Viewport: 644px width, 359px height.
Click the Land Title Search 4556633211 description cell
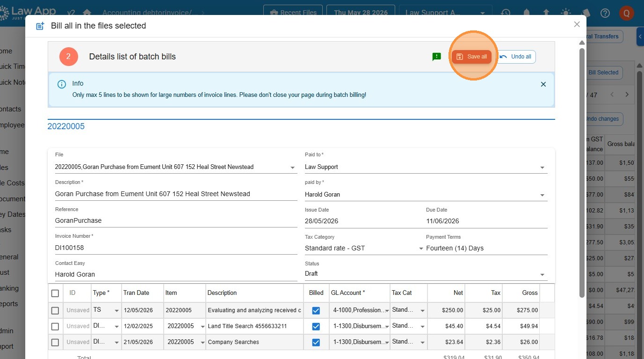click(254, 326)
